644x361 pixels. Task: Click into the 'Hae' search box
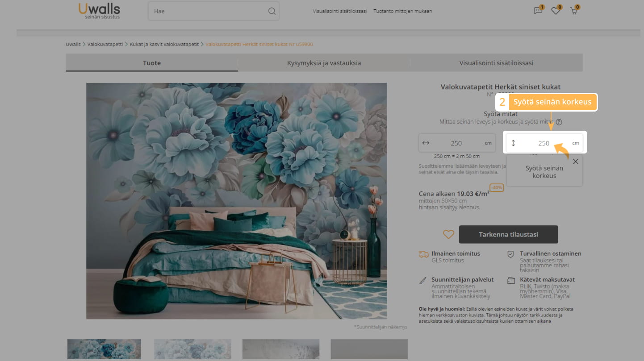[x=208, y=11]
